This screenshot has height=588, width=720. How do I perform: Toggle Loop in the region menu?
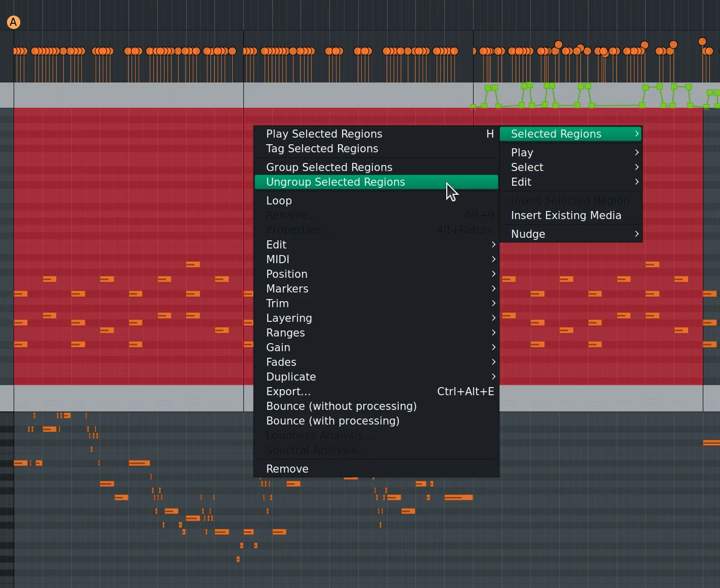click(376, 200)
